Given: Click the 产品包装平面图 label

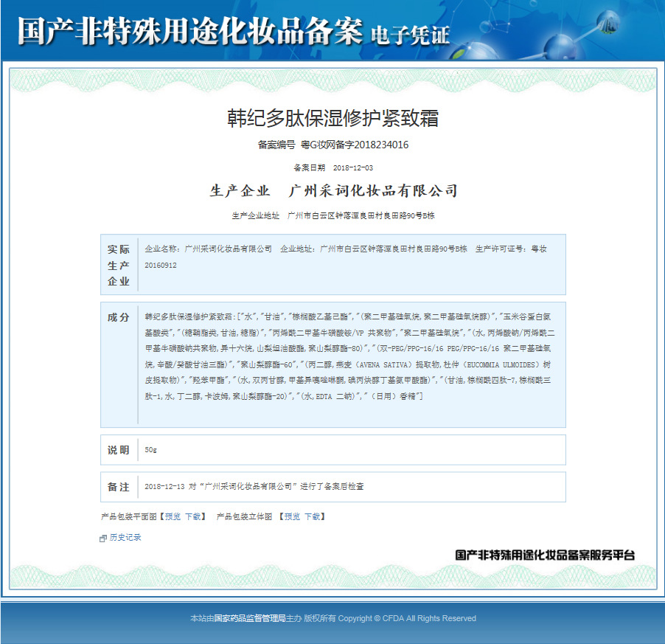Looking at the screenshot, I should pos(129,516).
